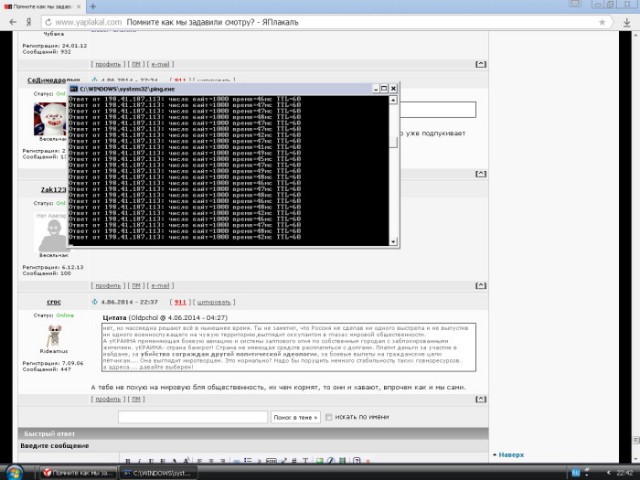The width and height of the screenshot is (640, 480).
Task: Click text 'Сообщений: 932'
Action: click(x=47, y=52)
